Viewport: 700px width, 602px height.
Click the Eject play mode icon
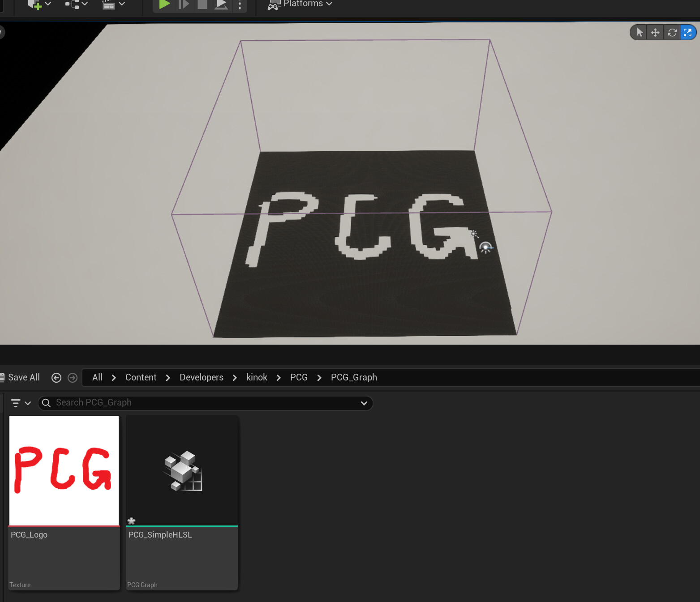(x=221, y=4)
